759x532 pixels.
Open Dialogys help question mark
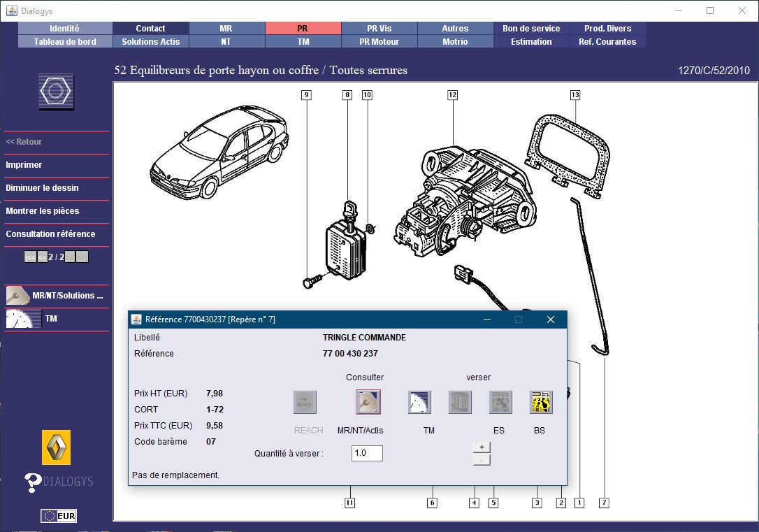(x=33, y=482)
